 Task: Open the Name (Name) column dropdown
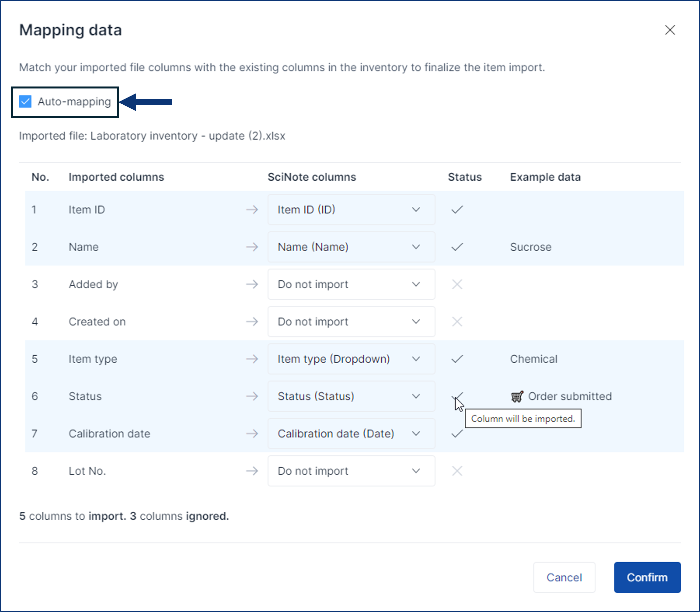pos(351,246)
